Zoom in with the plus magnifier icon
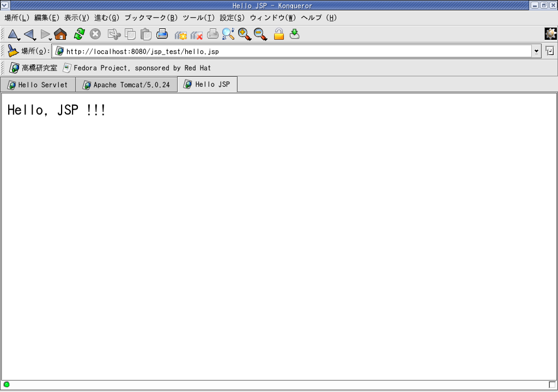 click(244, 34)
